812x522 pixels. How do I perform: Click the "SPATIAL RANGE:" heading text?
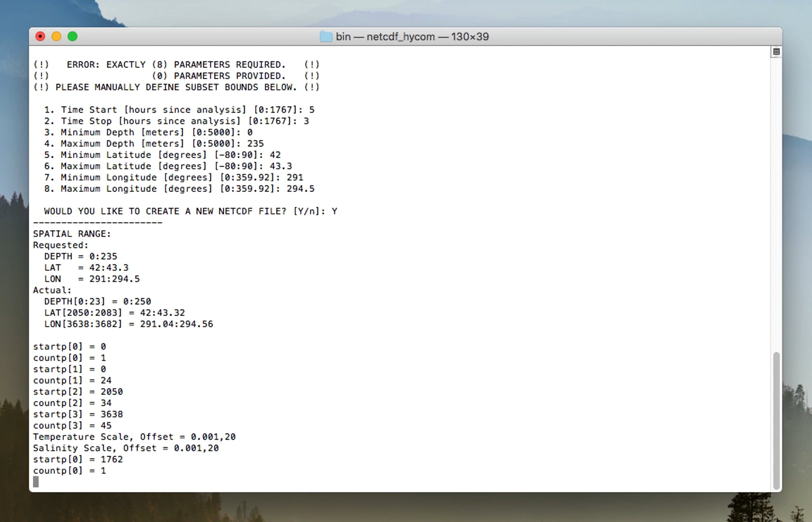click(x=72, y=234)
